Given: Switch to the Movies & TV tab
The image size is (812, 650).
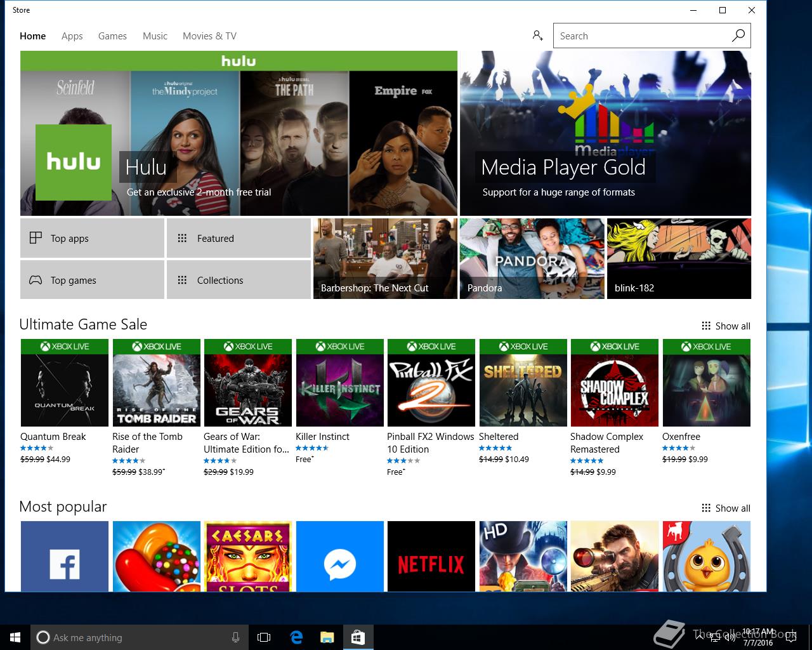Looking at the screenshot, I should (x=209, y=36).
